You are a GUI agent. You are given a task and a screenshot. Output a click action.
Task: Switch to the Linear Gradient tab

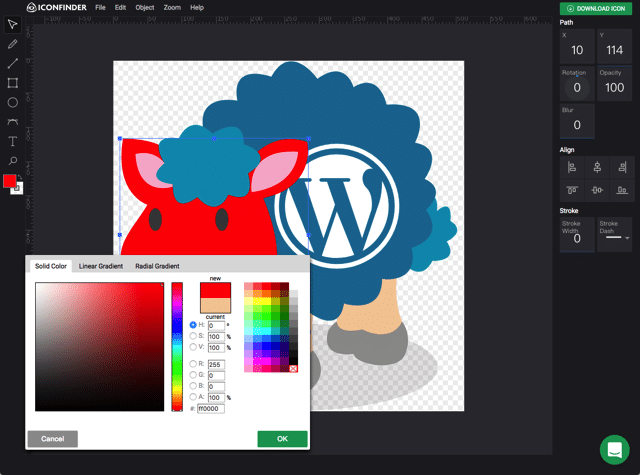click(x=100, y=266)
